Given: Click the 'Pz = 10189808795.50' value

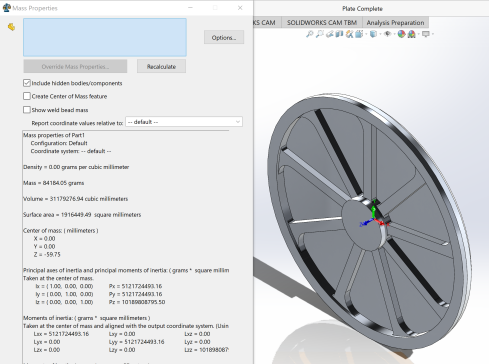Looking at the screenshot, I should 137,302.
